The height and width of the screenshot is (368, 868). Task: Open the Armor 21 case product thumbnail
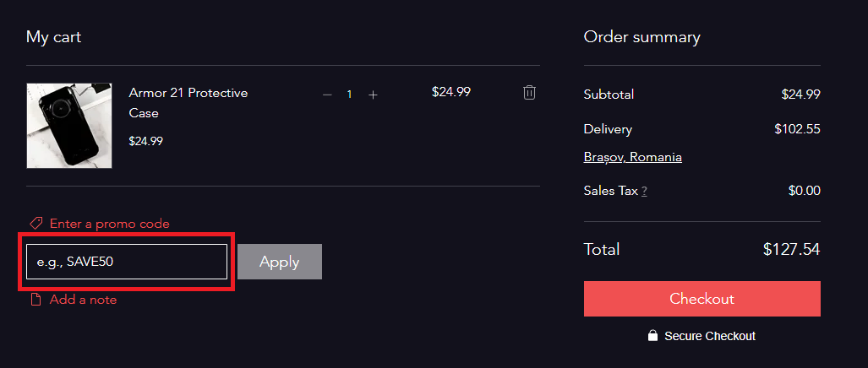69,126
